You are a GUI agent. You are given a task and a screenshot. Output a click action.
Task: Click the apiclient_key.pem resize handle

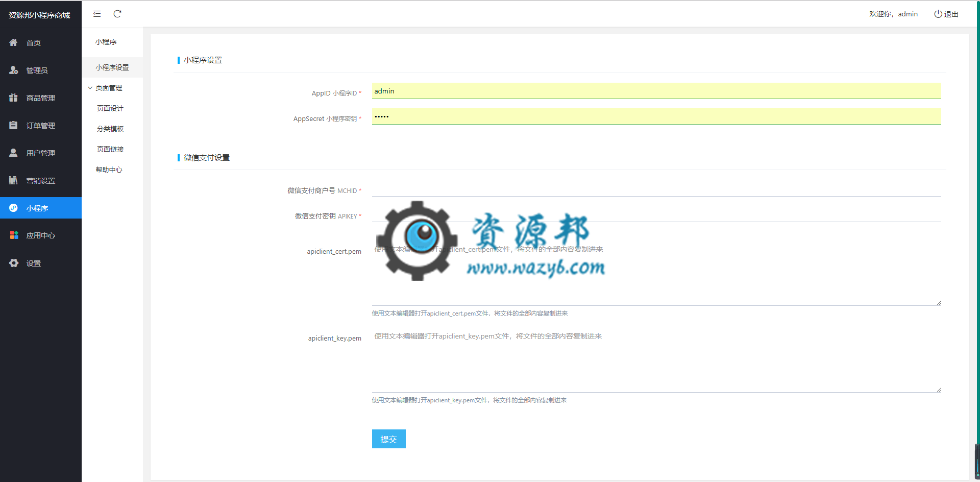point(939,390)
